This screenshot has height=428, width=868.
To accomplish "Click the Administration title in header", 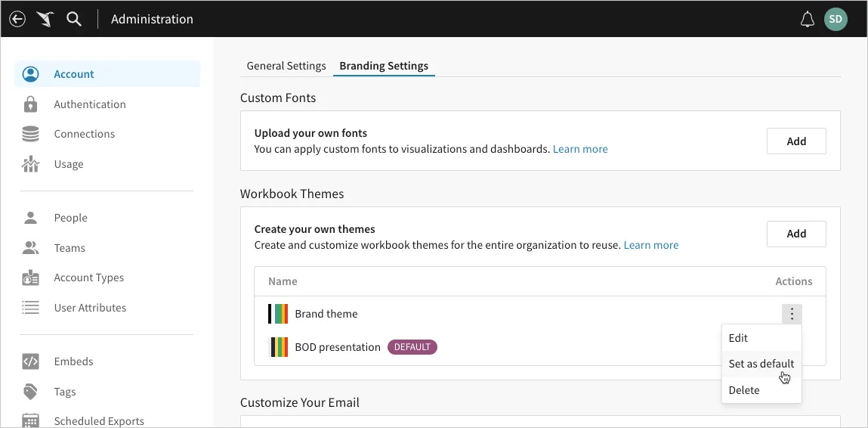I will point(153,20).
